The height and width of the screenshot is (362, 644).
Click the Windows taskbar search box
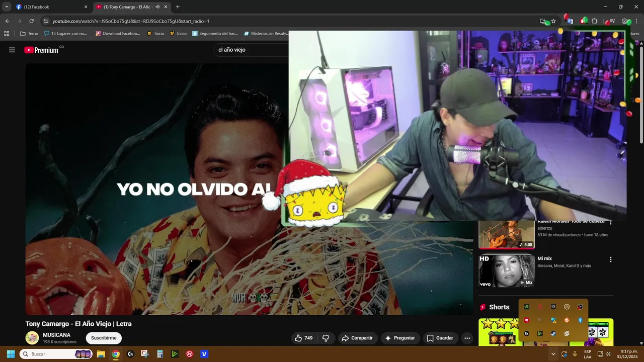coord(57,354)
